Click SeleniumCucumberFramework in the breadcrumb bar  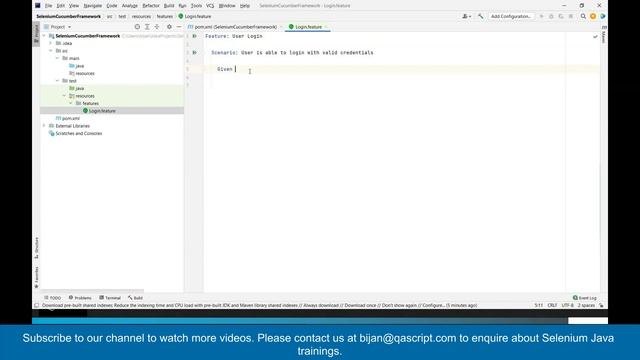tap(69, 16)
